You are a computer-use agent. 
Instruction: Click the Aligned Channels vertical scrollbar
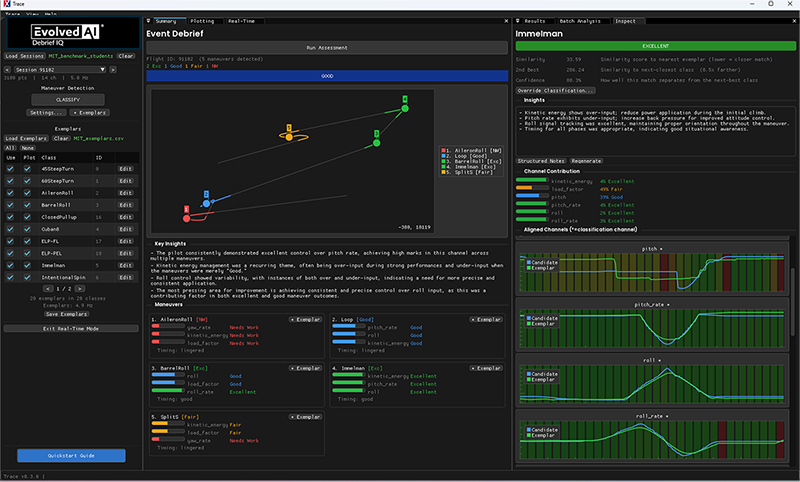pyautogui.click(x=792, y=301)
